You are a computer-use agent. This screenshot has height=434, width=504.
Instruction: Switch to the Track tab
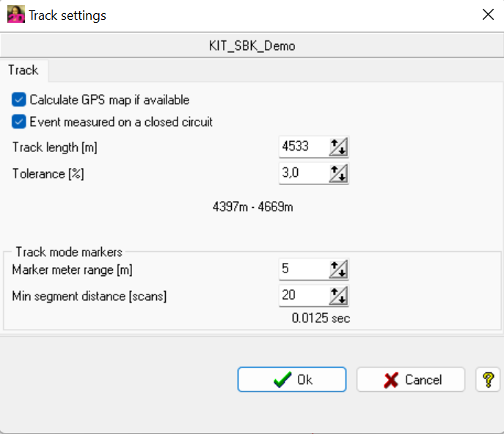click(23, 70)
